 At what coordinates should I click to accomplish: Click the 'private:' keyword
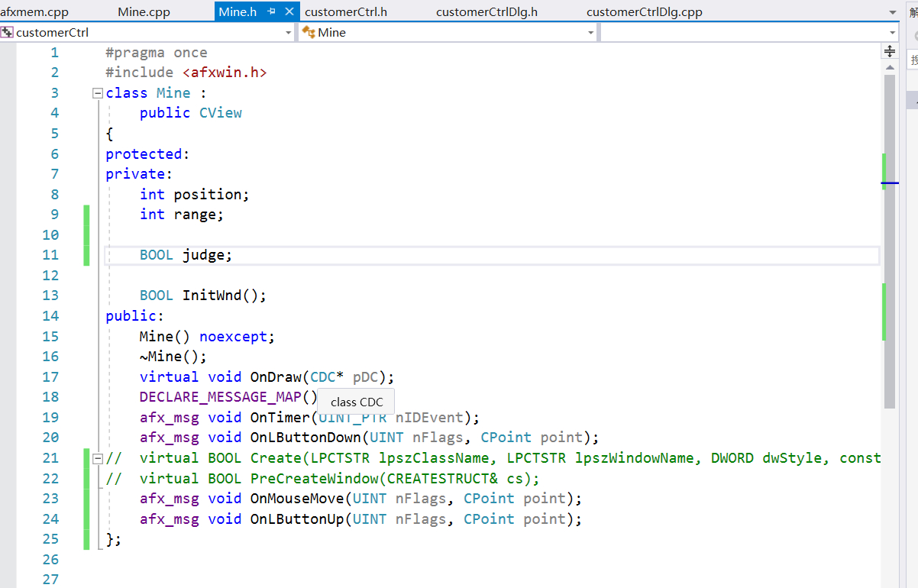click(139, 174)
